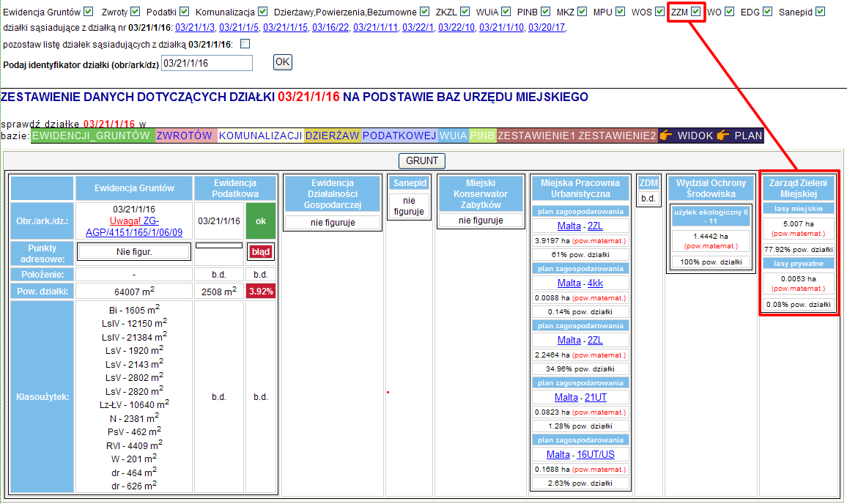Switch to ZESTAWIENIE1 view
Image resolution: width=847 pixels, height=504 pixels.
click(536, 136)
